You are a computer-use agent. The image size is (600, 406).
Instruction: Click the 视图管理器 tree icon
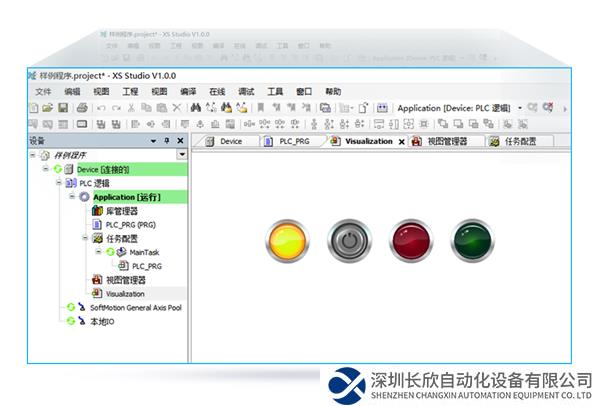tap(97, 280)
